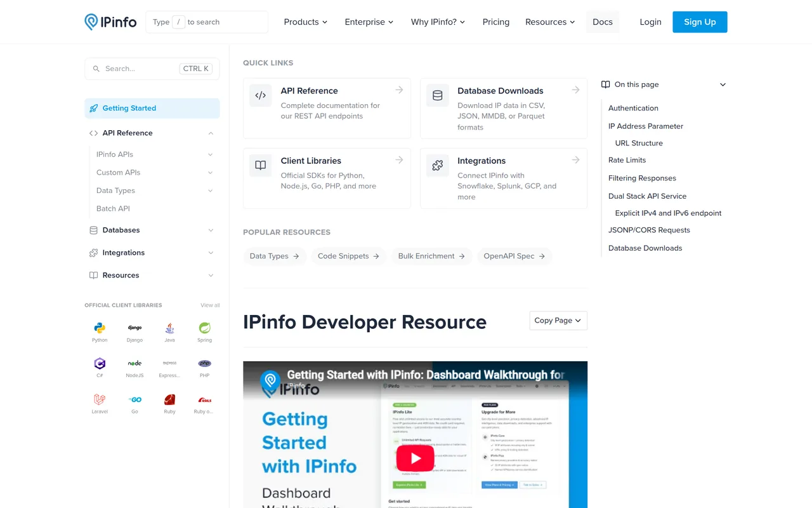Collapse the On this page panel

coord(723,84)
